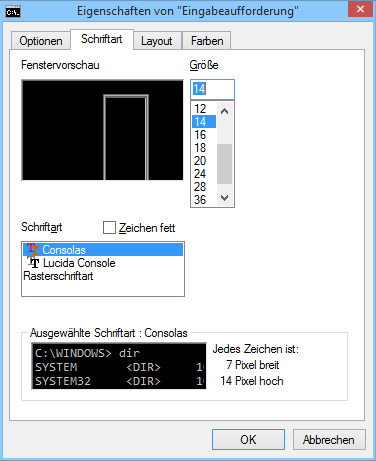Select font size 18
Viewport: 376px width, 461px height.
tap(204, 148)
